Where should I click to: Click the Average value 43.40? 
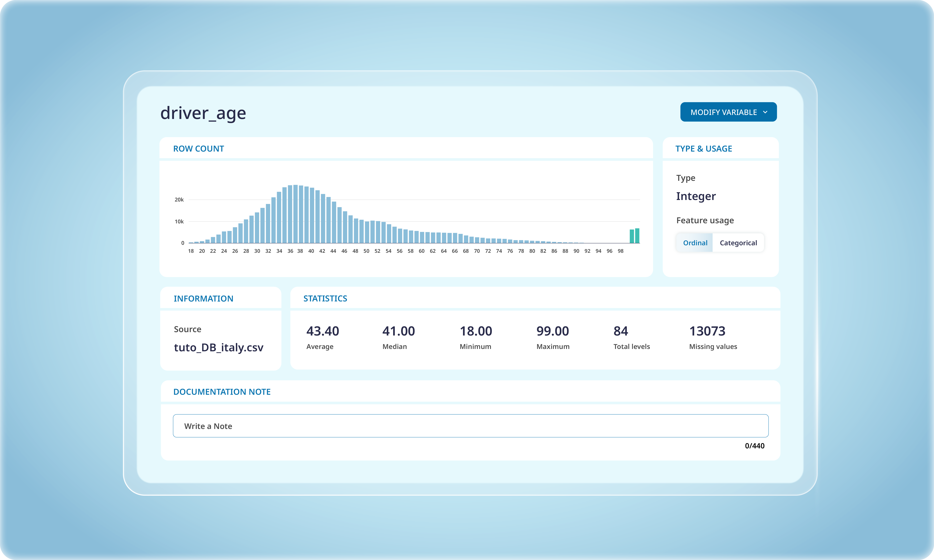(x=323, y=331)
